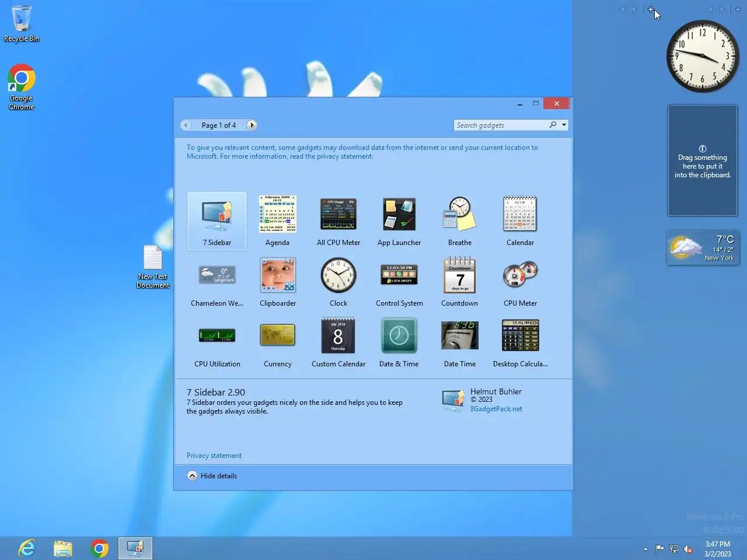747x560 pixels.
Task: Select the Date & Time gadget
Action: coord(399,342)
